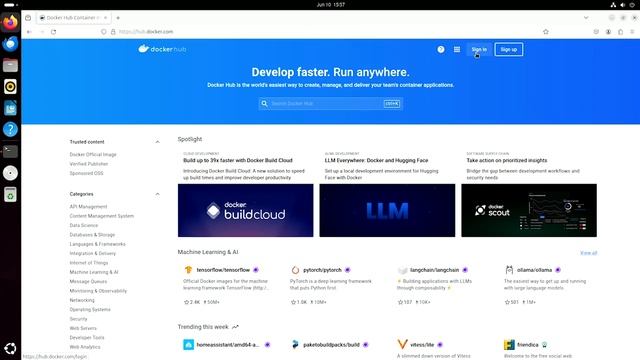The image size is (640, 360).
Task: Select the Data Science category
Action: (x=84, y=225)
